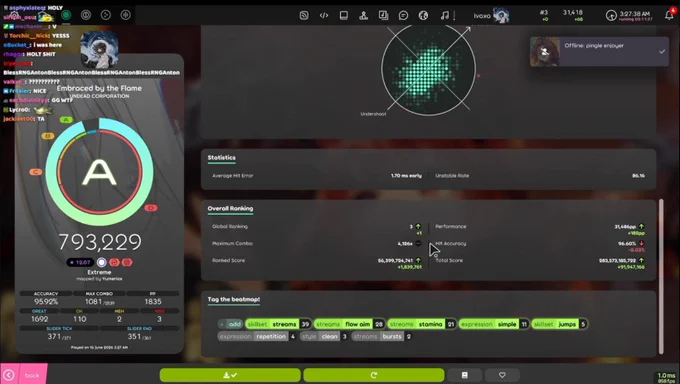Click the Tag the beatmap! heading
This screenshot has height=384, width=680.
point(234,299)
